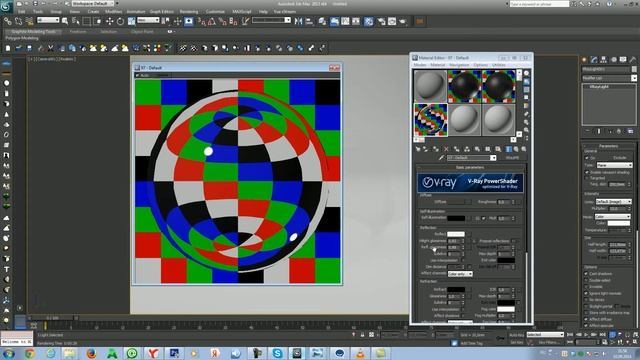The width and height of the screenshot is (640, 360).
Task: Open the Hierarchy panel tab icon
Action: click(x=604, y=60)
